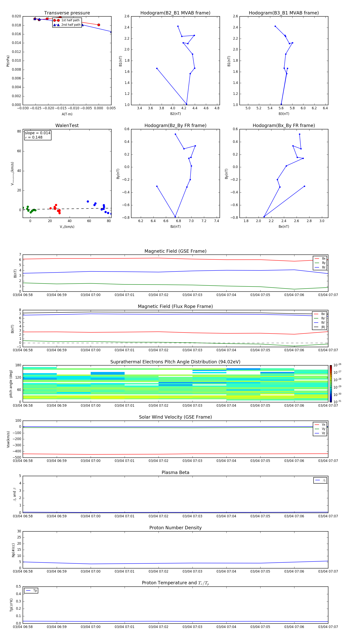The image size is (351, 644).
Task: Click 'Bx' in the GSE magnetic field legend
Action: pyautogui.click(x=320, y=259)
